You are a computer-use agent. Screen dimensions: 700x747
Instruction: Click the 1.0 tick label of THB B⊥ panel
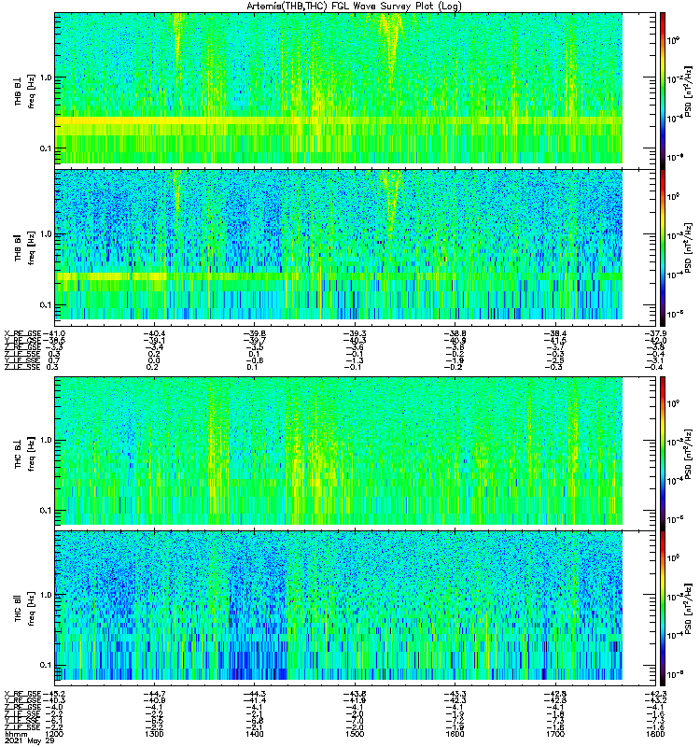pyautogui.click(x=46, y=78)
